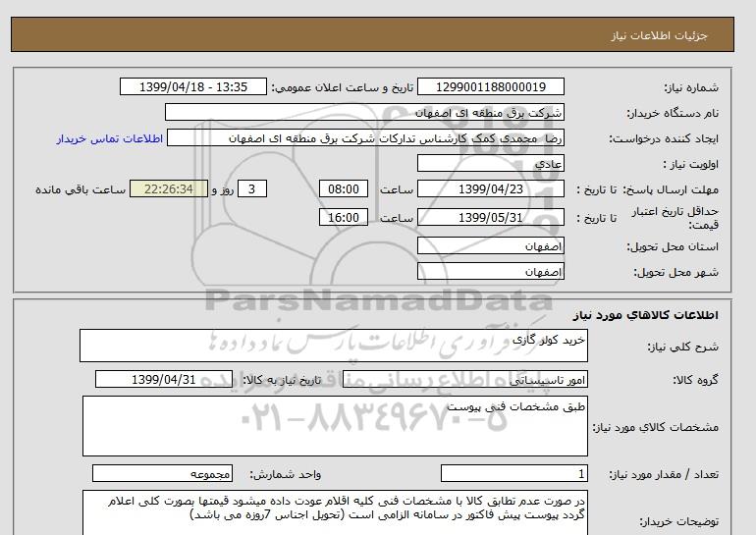Click the goods group field امور تاسیساتی
756x535 pixels.
(x=465, y=379)
